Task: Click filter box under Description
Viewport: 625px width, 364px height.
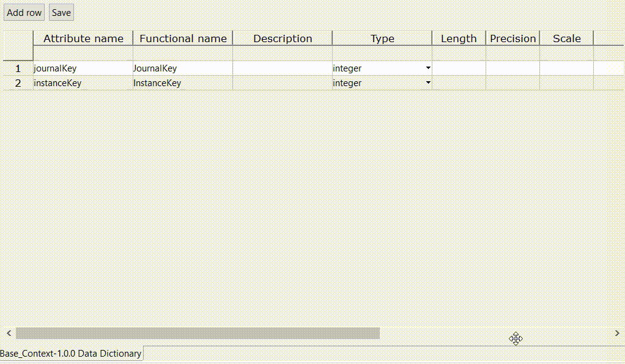Action: (x=283, y=53)
